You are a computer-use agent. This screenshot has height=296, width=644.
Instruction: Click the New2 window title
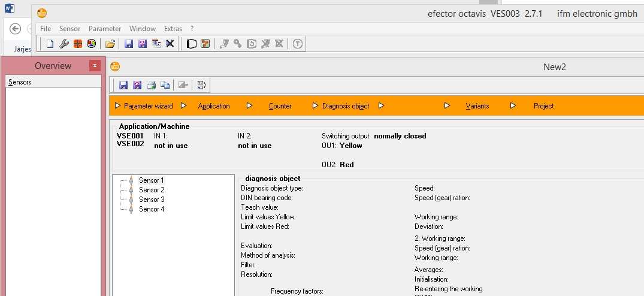[555, 67]
